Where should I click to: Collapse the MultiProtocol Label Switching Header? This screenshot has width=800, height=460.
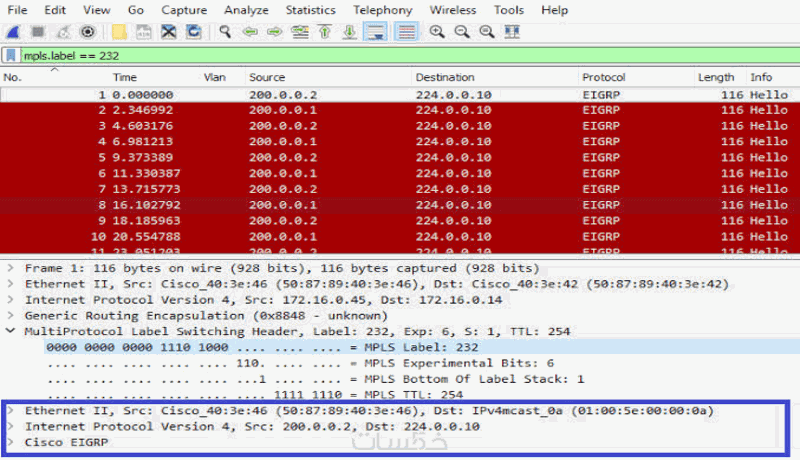pos(10,331)
